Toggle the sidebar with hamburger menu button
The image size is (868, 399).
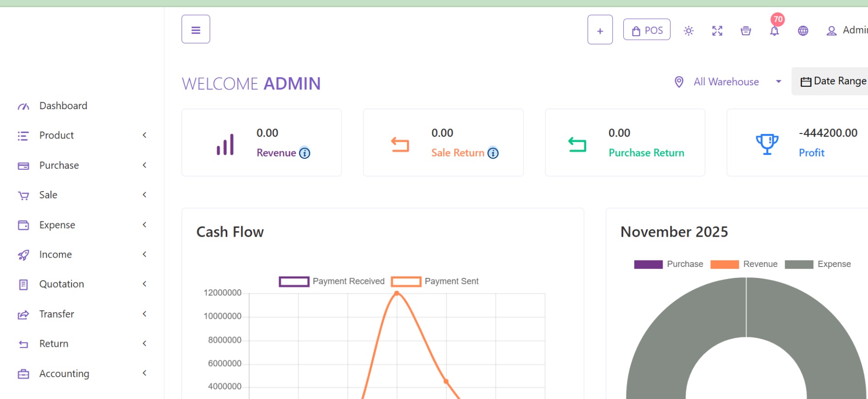pyautogui.click(x=196, y=29)
